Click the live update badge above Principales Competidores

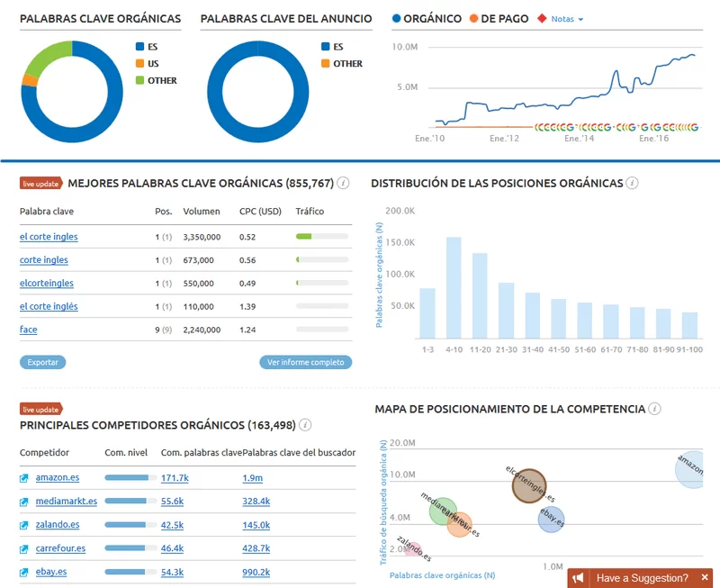tap(40, 410)
